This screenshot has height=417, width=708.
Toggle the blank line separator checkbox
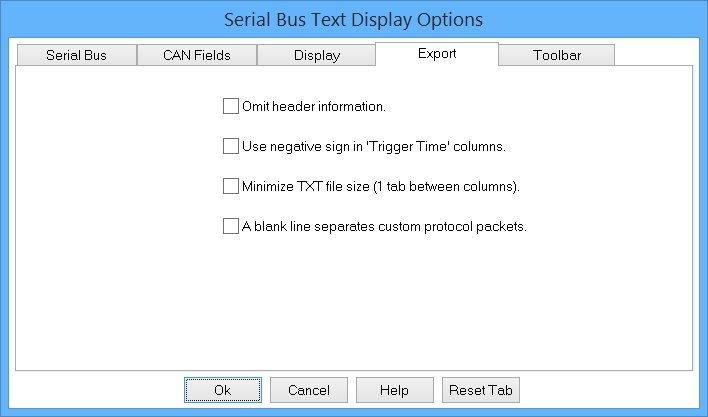point(231,226)
